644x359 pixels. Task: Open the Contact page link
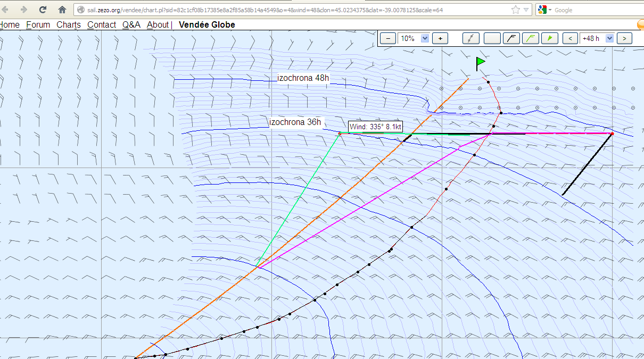click(102, 24)
